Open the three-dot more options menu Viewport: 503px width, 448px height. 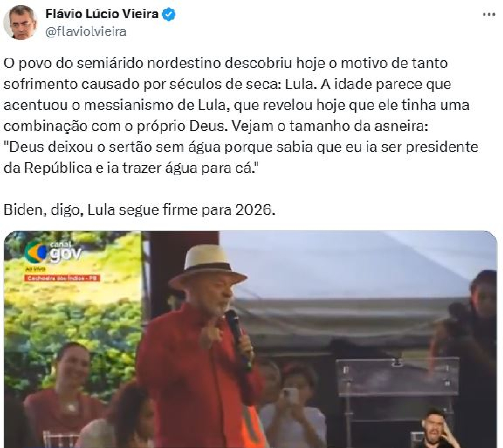489,15
